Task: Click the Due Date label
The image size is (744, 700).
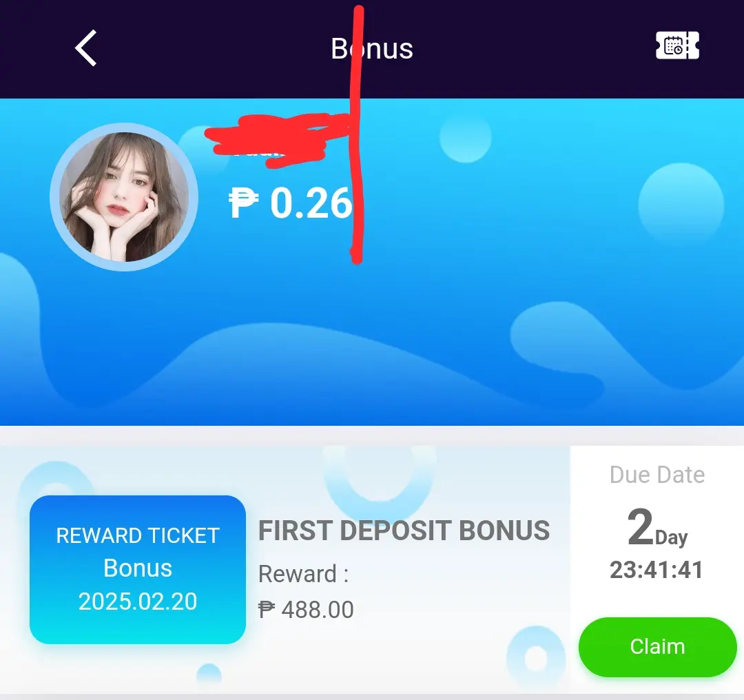Action: [x=657, y=475]
